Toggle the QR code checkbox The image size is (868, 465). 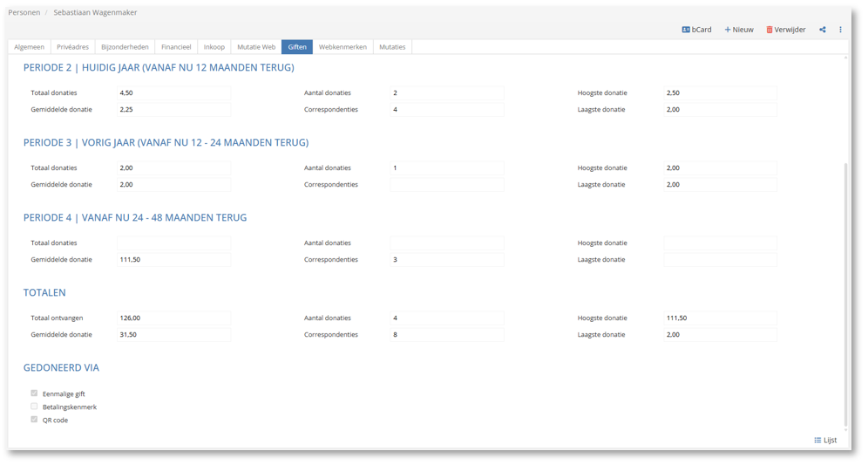(34, 420)
